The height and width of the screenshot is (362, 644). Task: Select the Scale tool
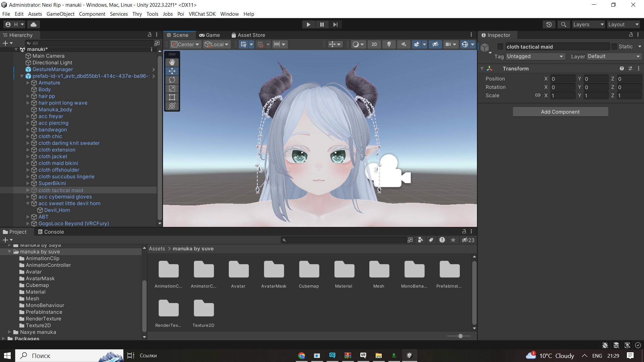(172, 88)
